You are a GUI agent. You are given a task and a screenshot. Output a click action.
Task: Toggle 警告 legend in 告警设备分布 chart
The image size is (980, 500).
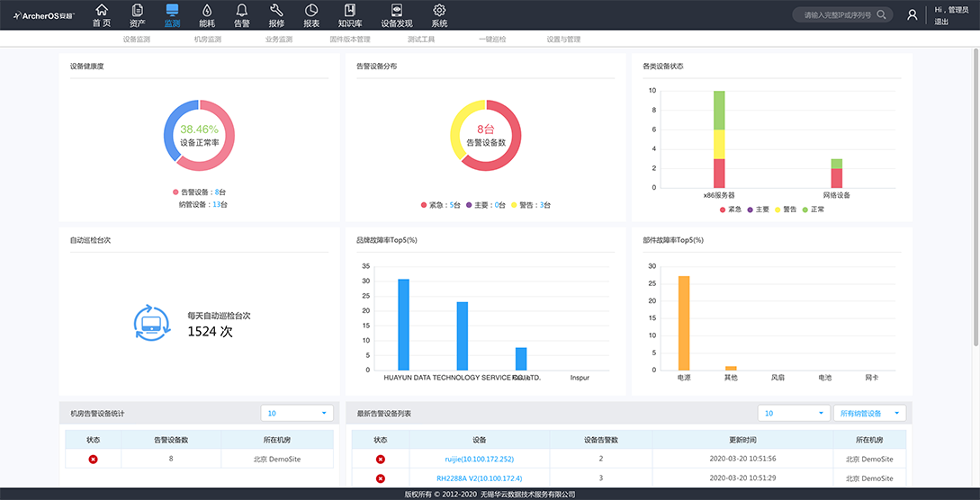pos(529,205)
